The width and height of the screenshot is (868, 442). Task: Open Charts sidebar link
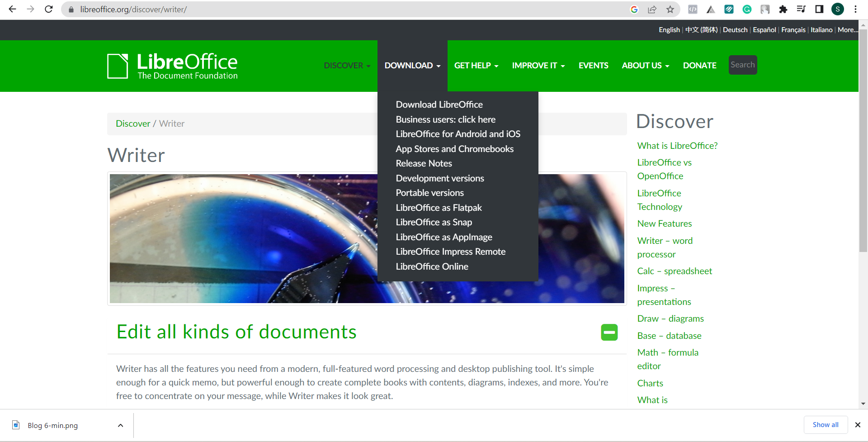tap(650, 383)
